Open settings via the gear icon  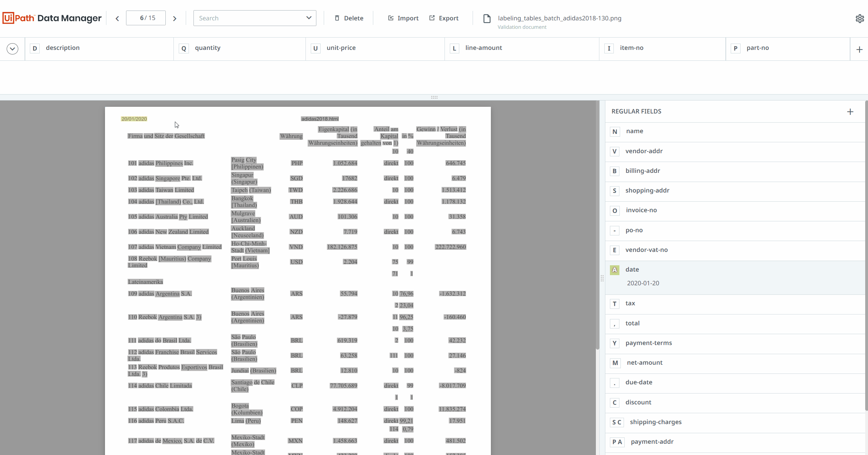pos(860,18)
